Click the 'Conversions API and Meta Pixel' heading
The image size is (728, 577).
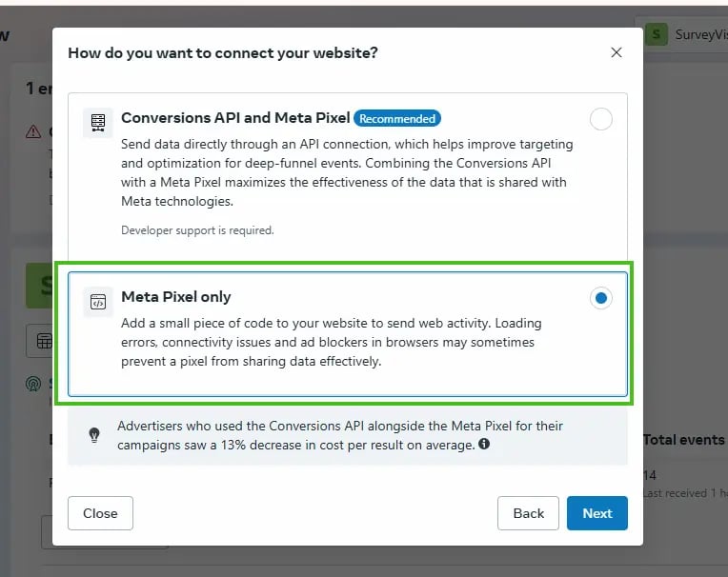(x=235, y=118)
